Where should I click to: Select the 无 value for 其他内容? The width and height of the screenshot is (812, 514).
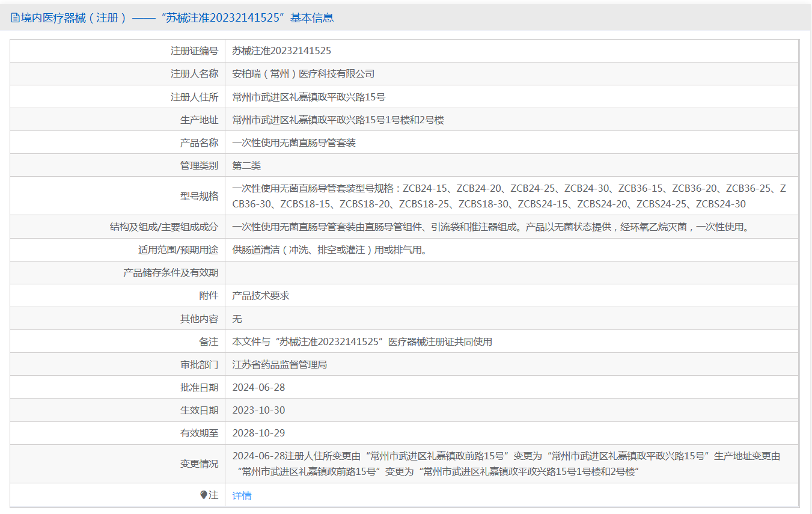coord(237,319)
